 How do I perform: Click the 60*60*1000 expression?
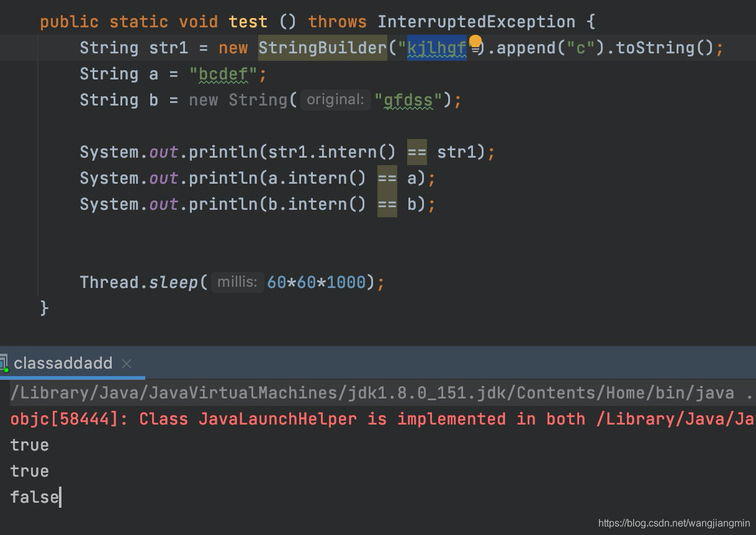point(317,282)
